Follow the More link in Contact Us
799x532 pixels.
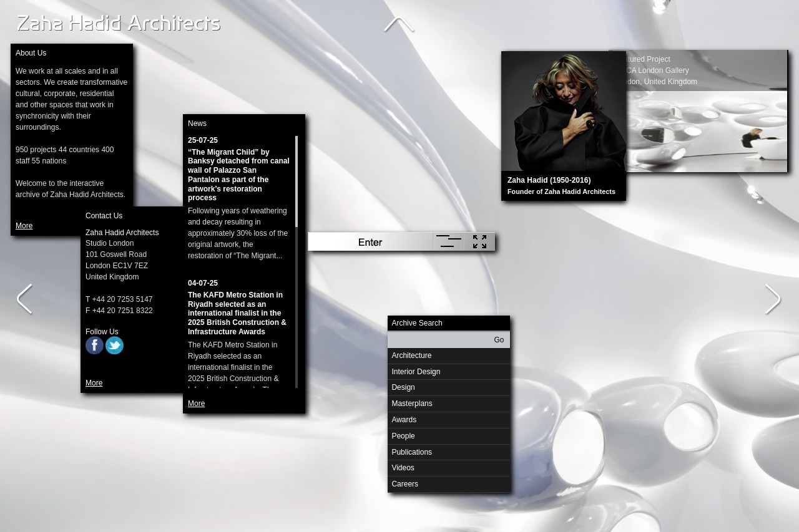click(x=94, y=383)
